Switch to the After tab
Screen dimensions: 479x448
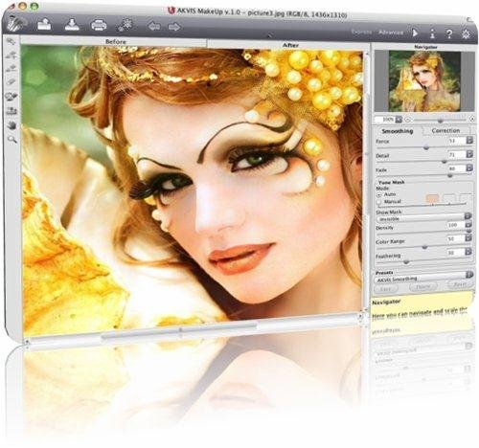pyautogui.click(x=290, y=45)
